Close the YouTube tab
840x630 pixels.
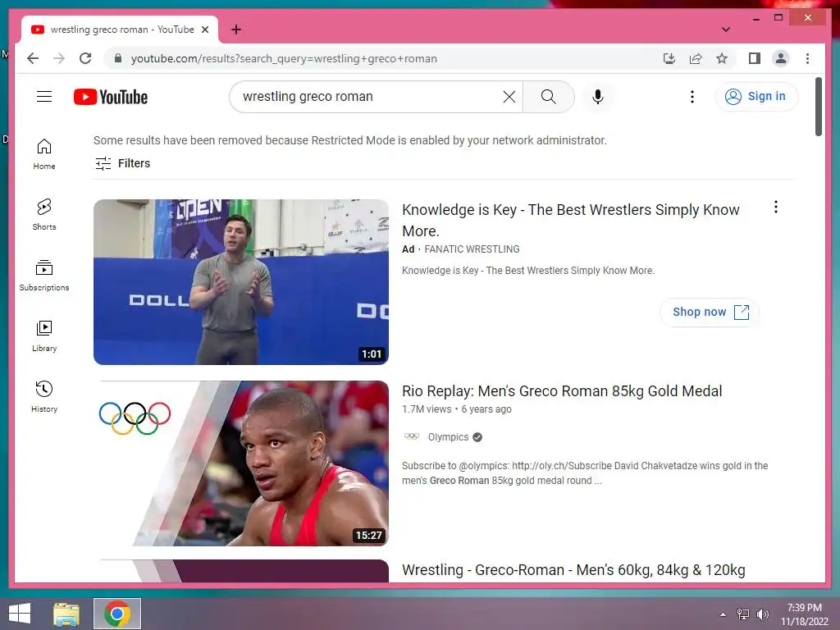click(204, 30)
